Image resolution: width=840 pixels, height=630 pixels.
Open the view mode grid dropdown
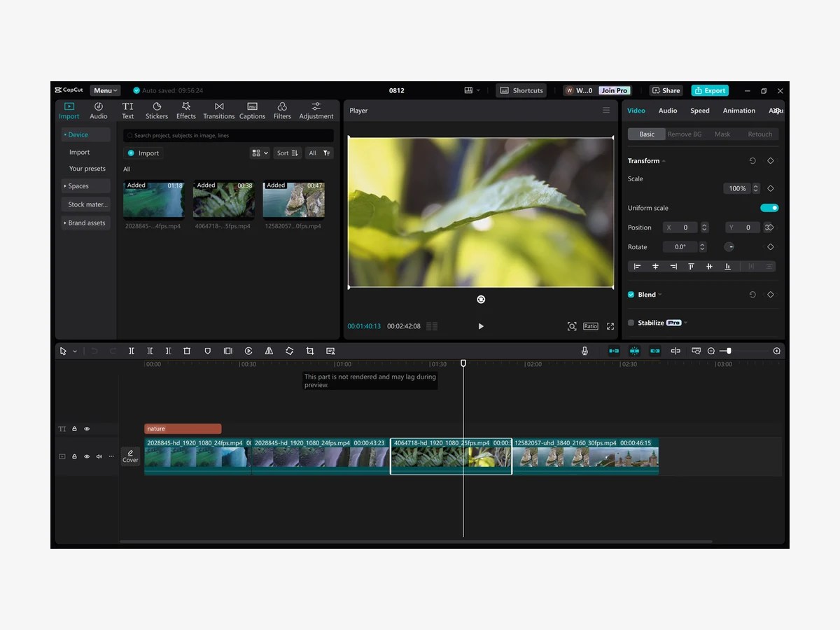click(260, 153)
